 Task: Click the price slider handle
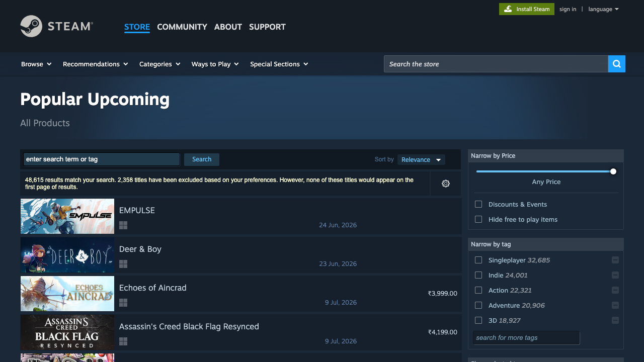[613, 171]
